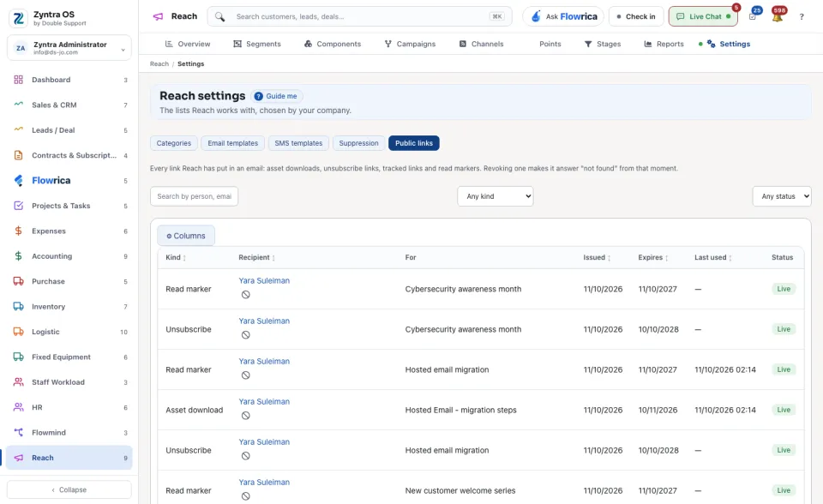Click the help question mark icon
Image resolution: width=823 pixels, height=504 pixels.
802,17
